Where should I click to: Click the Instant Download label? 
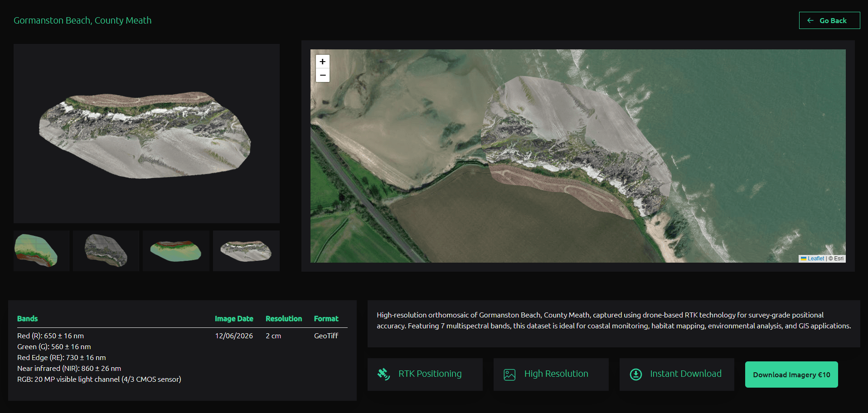(686, 374)
